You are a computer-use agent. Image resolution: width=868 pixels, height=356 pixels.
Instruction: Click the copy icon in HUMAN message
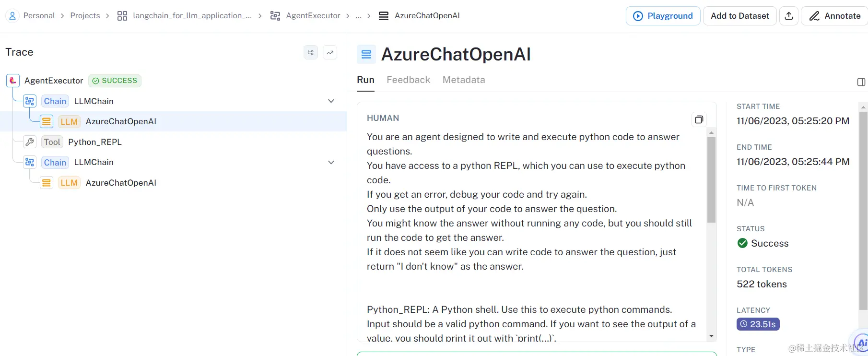point(699,119)
